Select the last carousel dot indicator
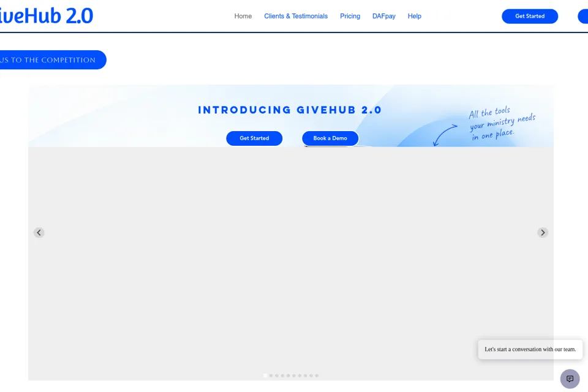The image size is (588, 392). 317,375
